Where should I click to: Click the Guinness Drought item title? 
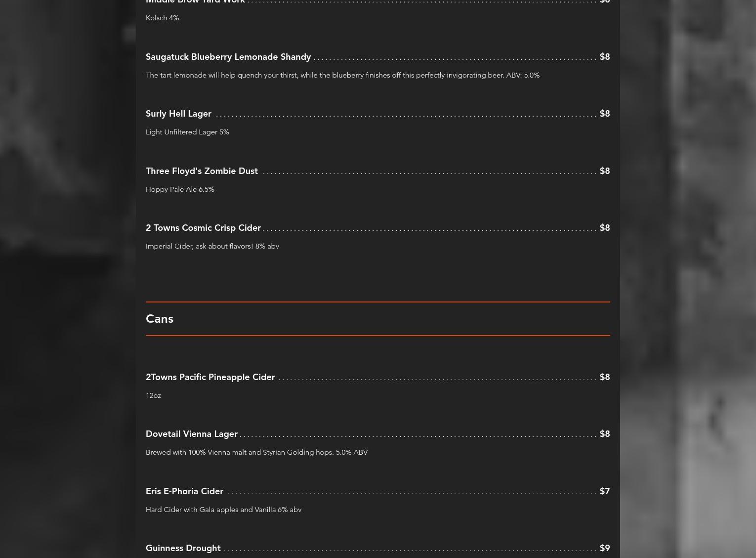click(183, 548)
